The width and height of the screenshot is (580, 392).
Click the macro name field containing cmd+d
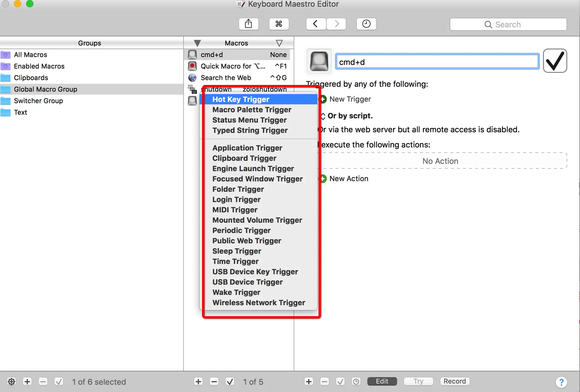[x=437, y=62]
